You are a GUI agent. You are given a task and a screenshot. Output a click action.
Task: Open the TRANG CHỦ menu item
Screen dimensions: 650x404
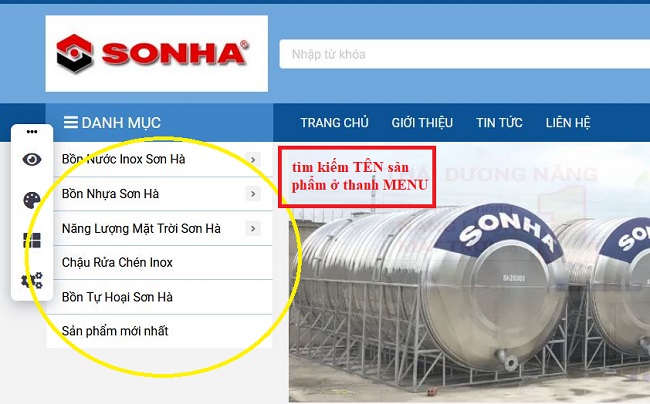tap(334, 123)
